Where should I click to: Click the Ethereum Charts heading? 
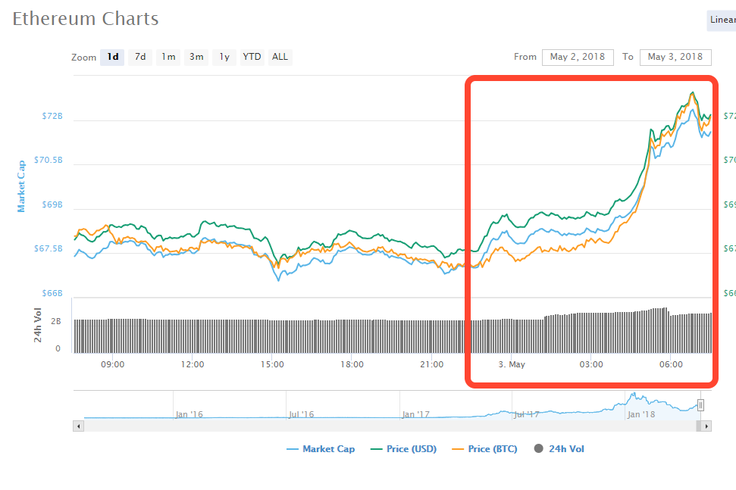pos(85,19)
